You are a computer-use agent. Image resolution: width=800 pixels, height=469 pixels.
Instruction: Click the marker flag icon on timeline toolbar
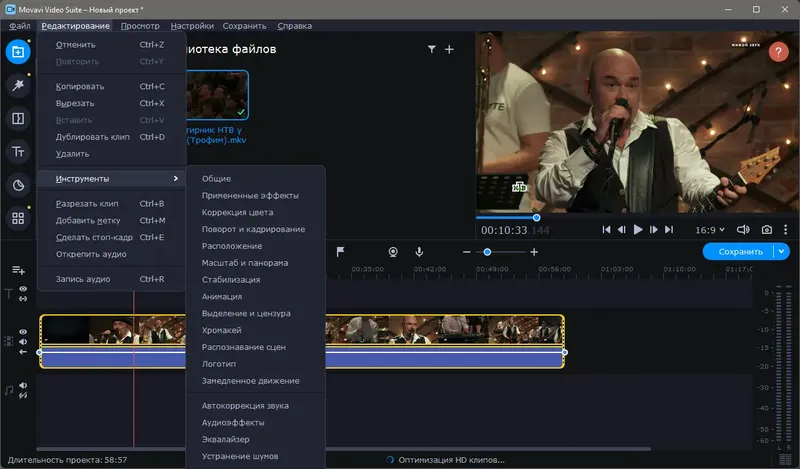[x=340, y=252]
